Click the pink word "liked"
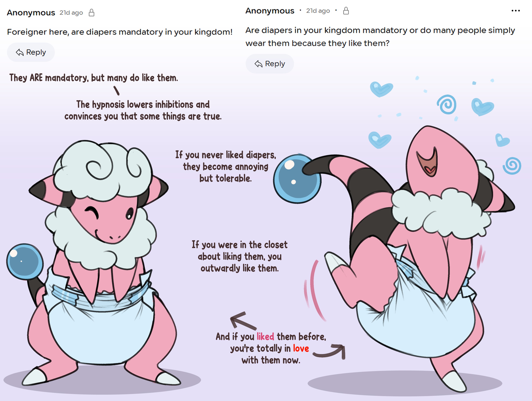The width and height of the screenshot is (532, 401). [x=265, y=336]
